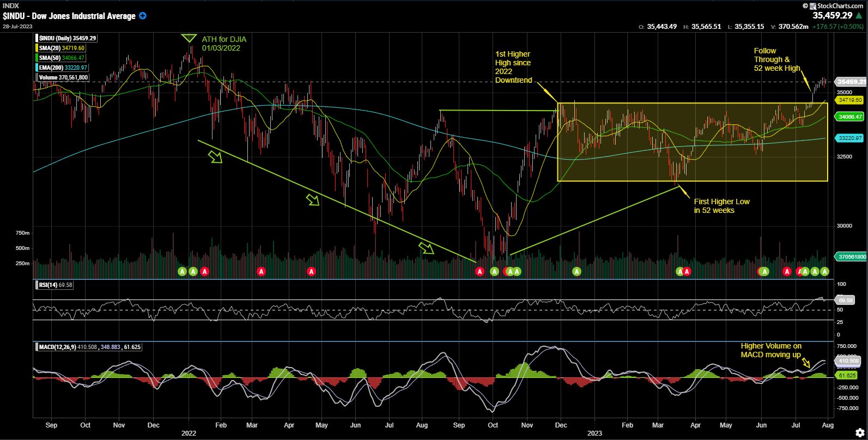Click the green SMA(50) color swatch in legend

37,58
